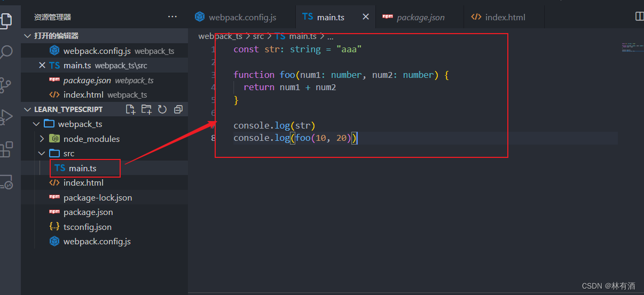Switch to main.ts editor tab

tap(335, 17)
